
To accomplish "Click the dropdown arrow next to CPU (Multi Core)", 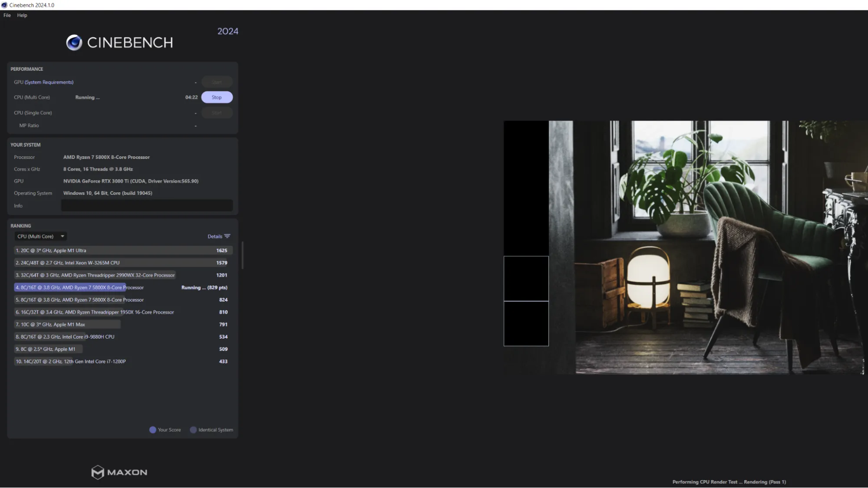I will [63, 237].
